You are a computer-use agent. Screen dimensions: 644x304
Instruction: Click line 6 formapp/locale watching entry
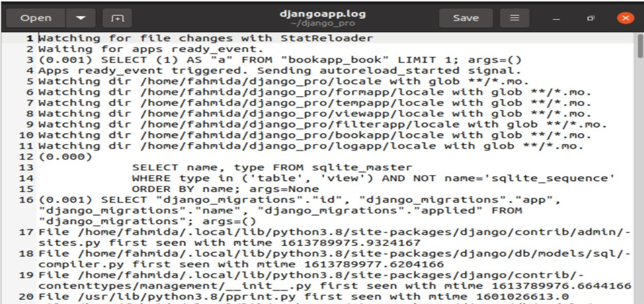pos(315,92)
